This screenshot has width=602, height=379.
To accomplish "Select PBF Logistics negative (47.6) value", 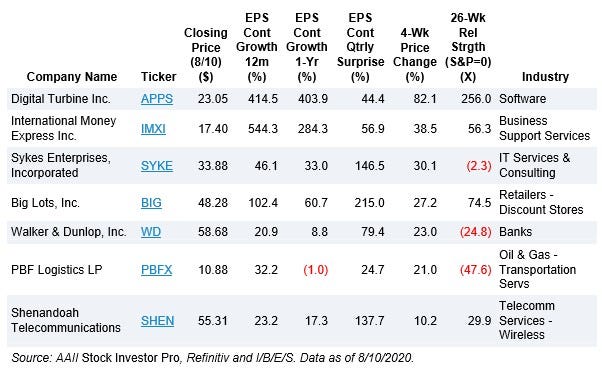I will (x=476, y=270).
